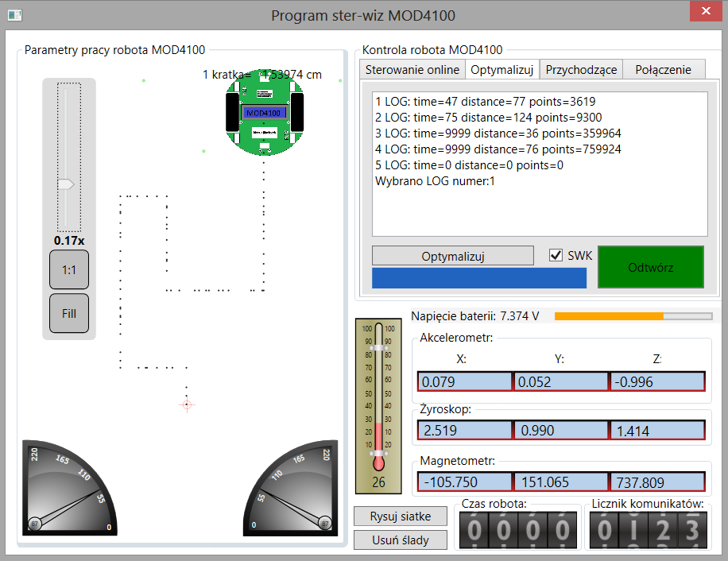Click the Rysuj siatke button
Screen dimensions: 728x561
401,517
